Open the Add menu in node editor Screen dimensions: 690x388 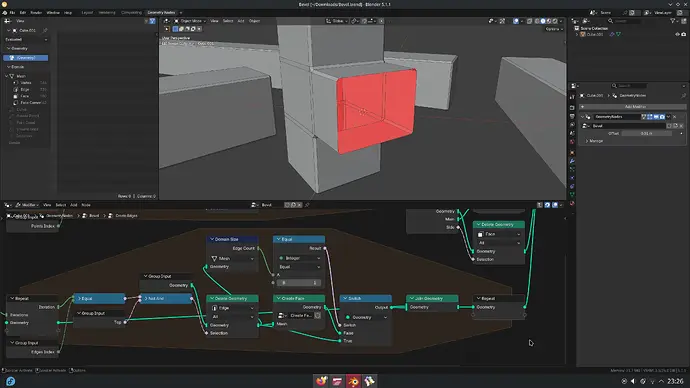click(73, 205)
